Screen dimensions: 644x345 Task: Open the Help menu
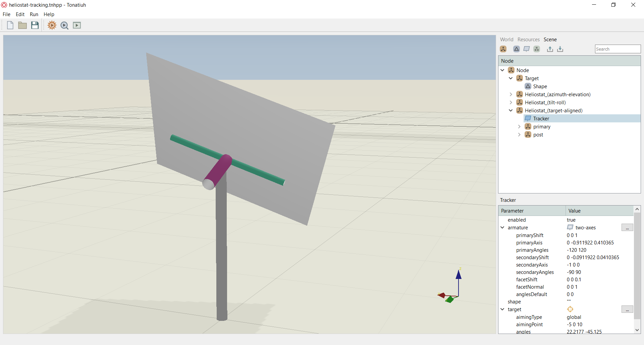(49, 14)
